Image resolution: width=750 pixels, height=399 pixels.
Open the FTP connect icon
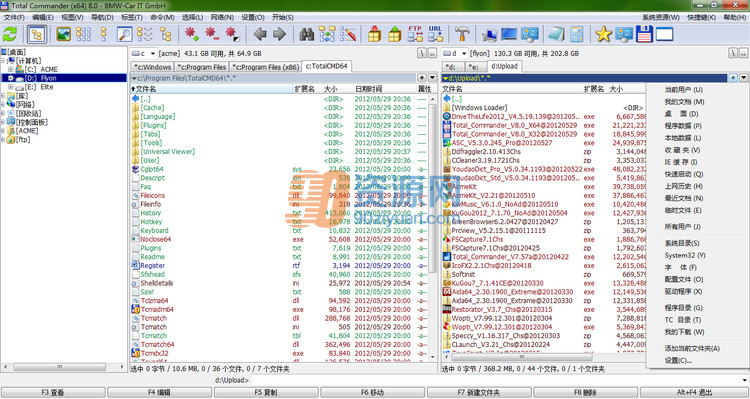point(415,34)
